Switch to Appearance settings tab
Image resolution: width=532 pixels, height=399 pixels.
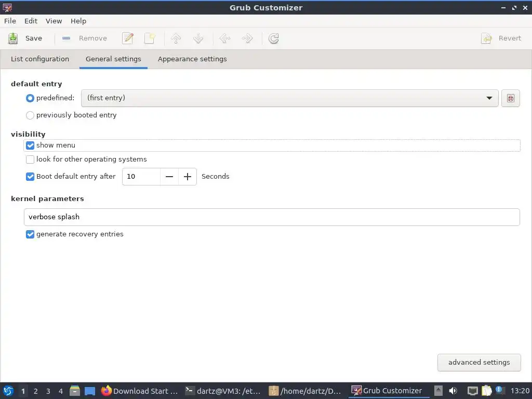click(192, 59)
